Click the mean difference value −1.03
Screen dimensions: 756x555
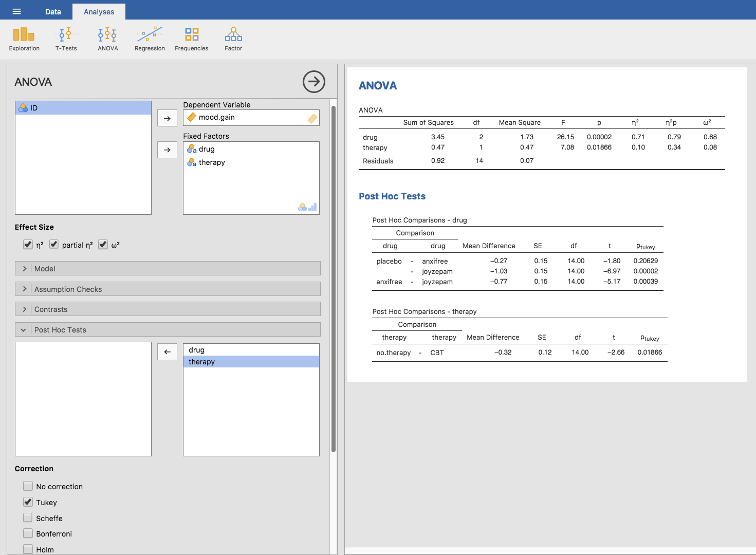(499, 271)
